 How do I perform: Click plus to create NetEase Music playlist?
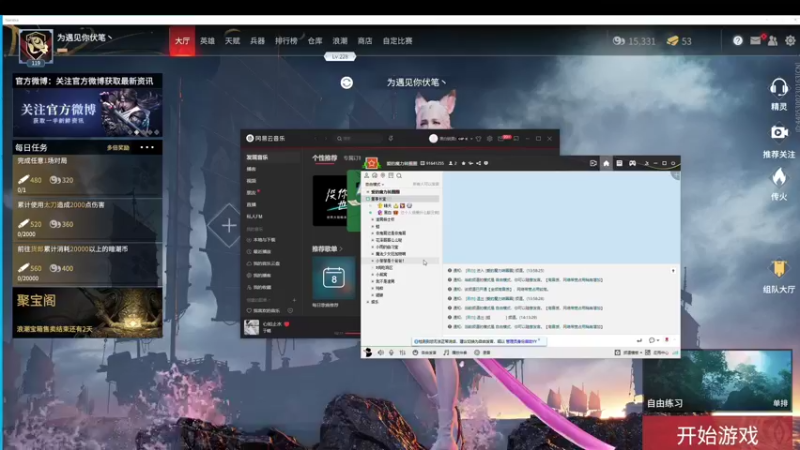(294, 300)
